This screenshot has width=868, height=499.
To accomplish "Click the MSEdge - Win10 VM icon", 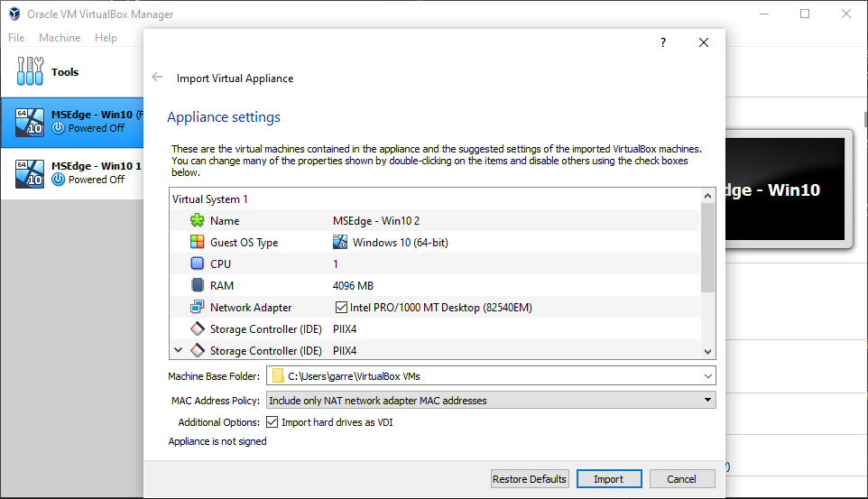I will pos(30,123).
